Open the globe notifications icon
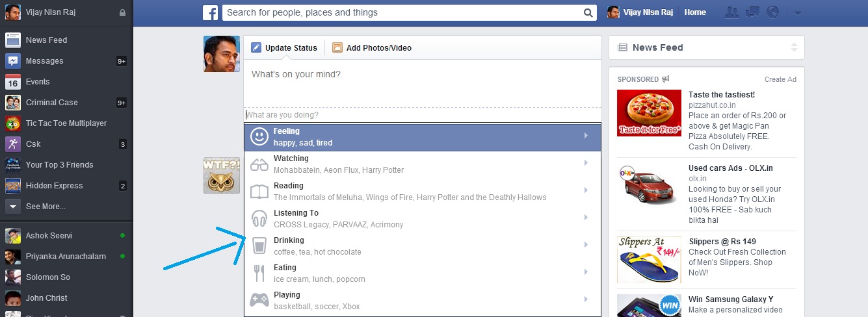 [x=773, y=12]
